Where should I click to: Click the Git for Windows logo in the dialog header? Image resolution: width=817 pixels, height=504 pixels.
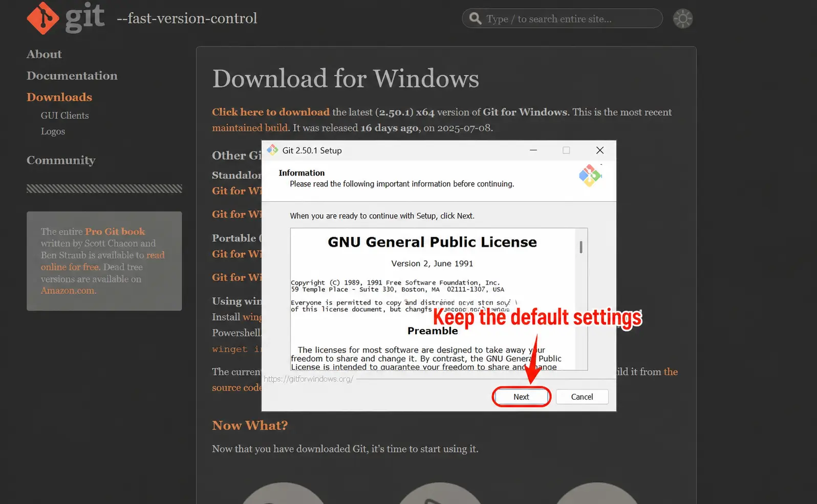coord(590,176)
